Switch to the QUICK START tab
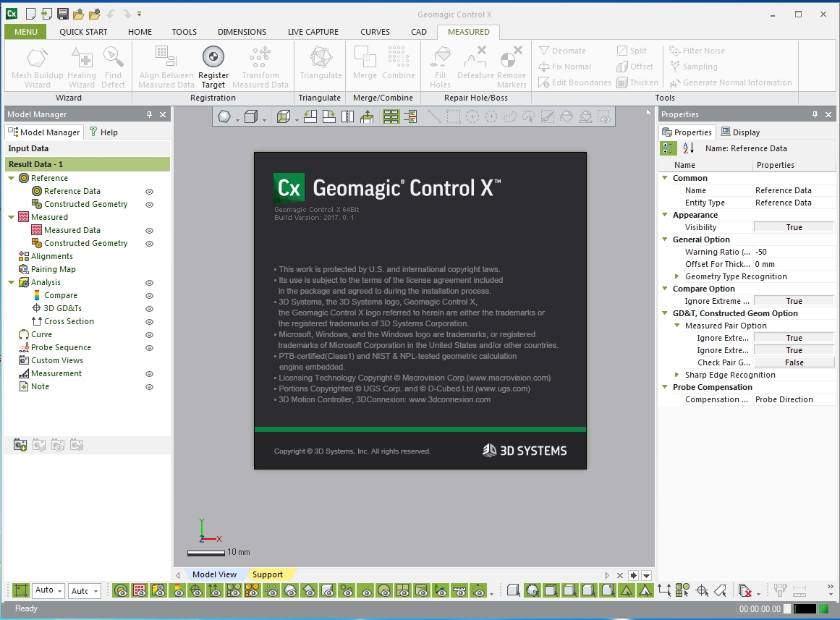The image size is (840, 620). point(83,32)
